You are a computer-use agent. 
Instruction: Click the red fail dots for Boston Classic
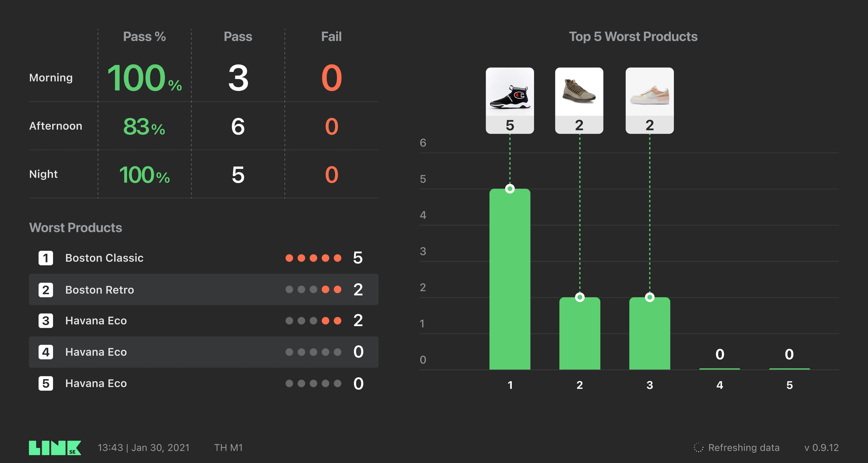[313, 258]
